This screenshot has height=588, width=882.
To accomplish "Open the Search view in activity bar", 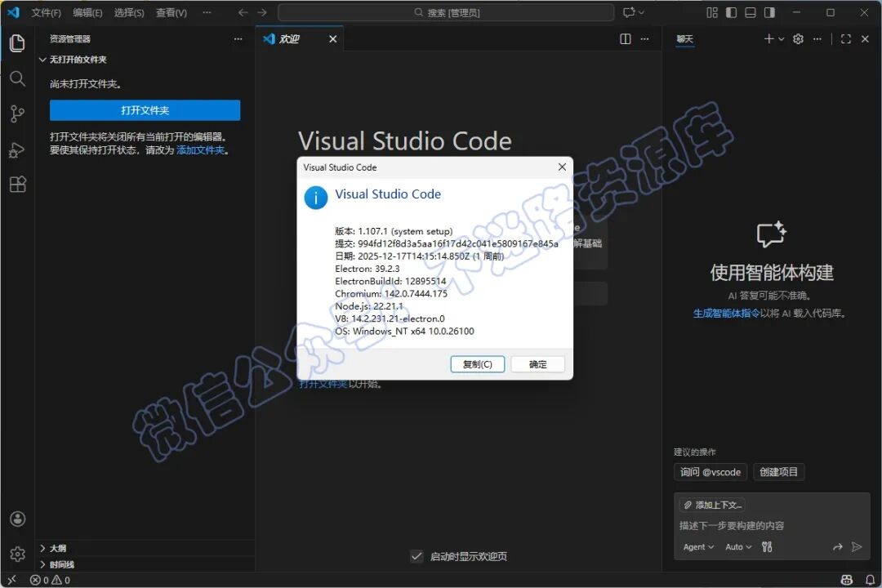I will click(17, 78).
